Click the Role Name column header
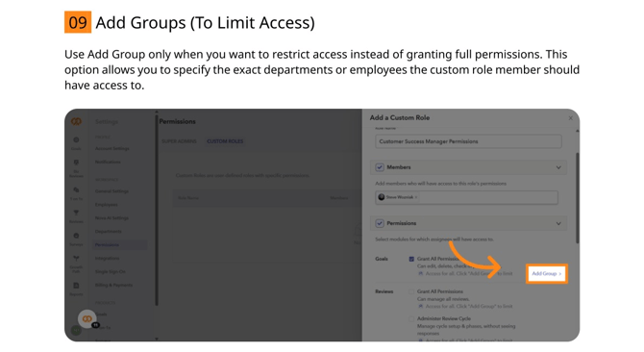This screenshot has width=644, height=352. (x=188, y=198)
